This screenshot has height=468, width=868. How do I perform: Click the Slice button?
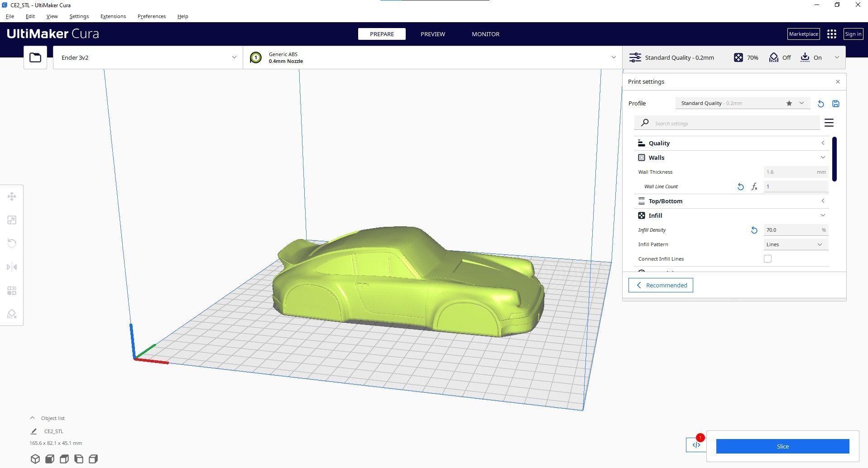[782, 446]
